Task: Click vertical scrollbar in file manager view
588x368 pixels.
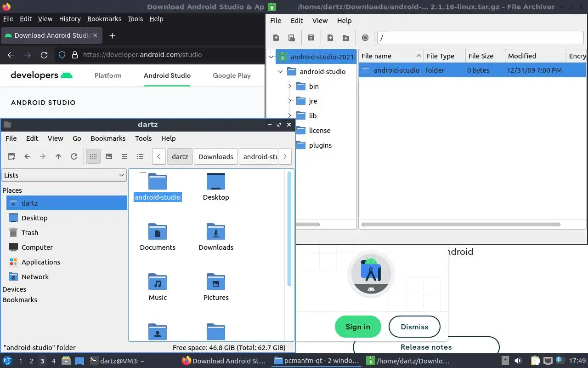Action: [x=289, y=229]
